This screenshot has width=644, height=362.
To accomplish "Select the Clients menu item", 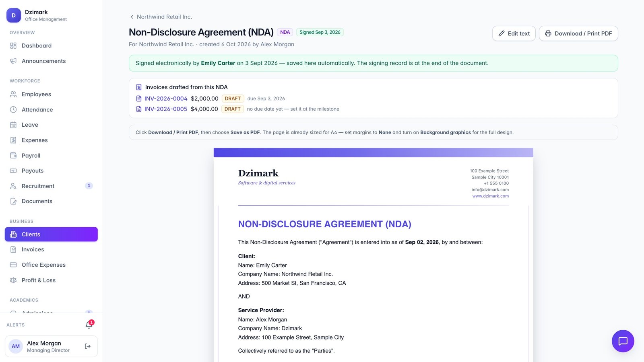I will (51, 234).
